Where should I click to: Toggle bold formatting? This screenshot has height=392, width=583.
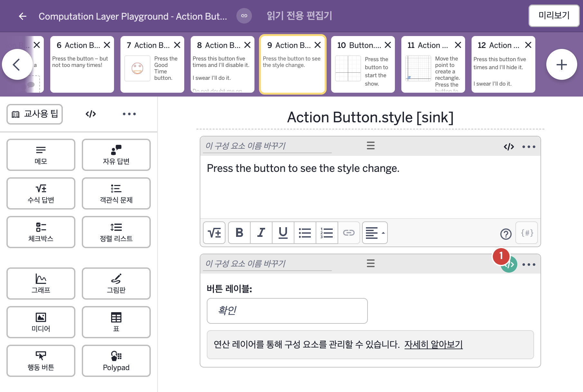[239, 233]
